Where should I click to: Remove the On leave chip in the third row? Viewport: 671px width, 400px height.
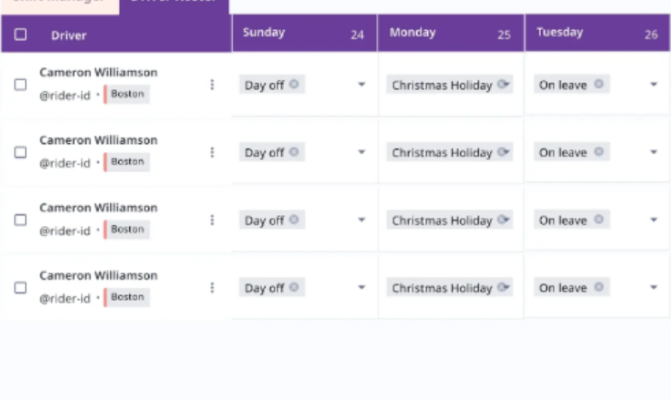pyautogui.click(x=598, y=219)
